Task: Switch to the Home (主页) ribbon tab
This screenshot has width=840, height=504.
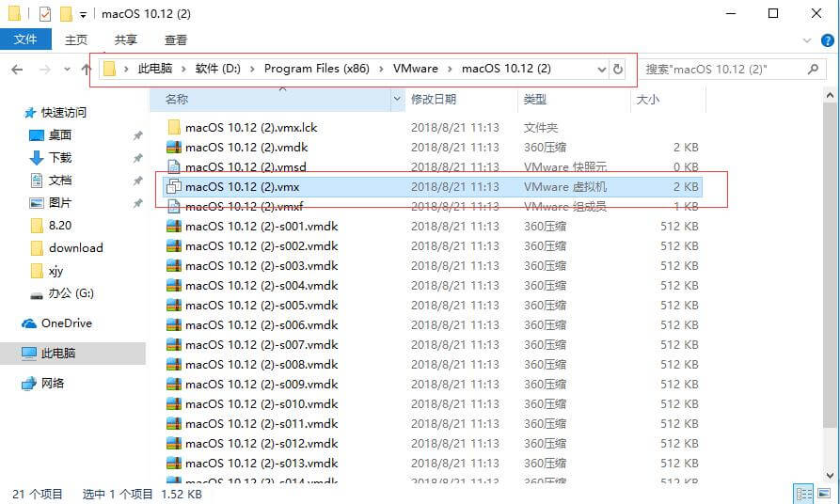Action: point(76,39)
